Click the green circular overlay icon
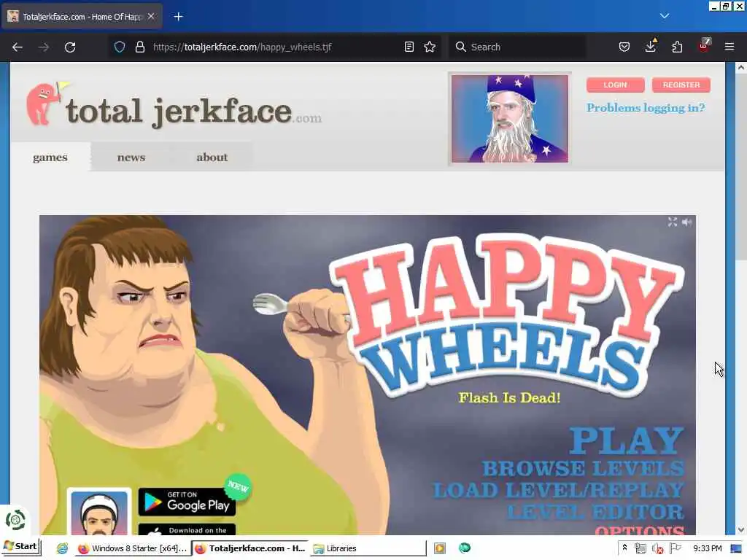The height and width of the screenshot is (560, 747). [x=15, y=520]
